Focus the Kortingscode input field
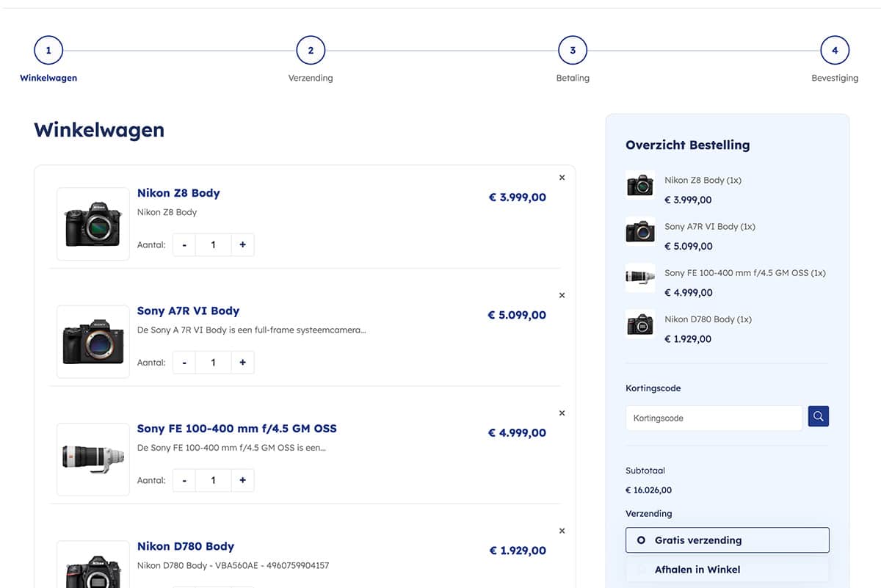 tap(714, 418)
